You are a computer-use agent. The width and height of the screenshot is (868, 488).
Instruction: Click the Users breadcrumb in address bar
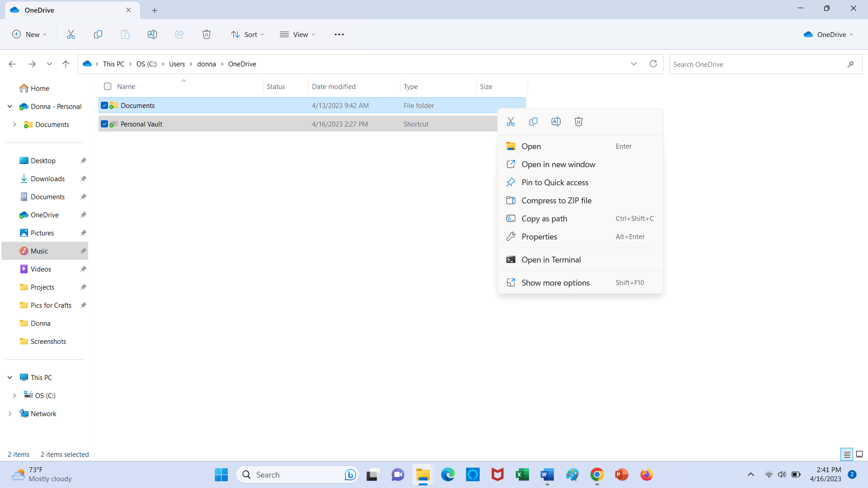pyautogui.click(x=177, y=64)
